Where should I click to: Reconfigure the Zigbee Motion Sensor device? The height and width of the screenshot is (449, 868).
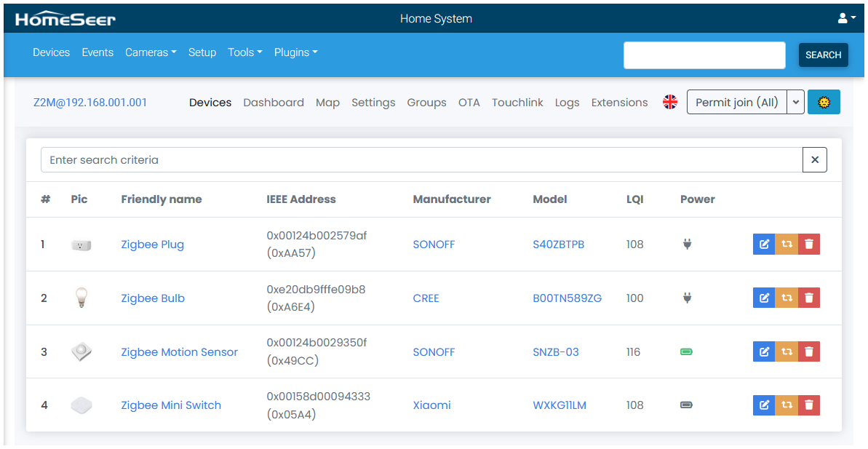pos(787,351)
